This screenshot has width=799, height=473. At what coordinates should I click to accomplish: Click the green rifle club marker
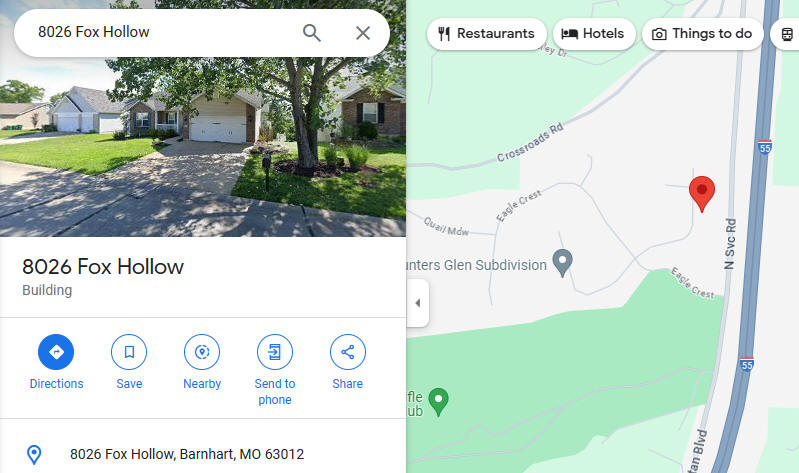pos(438,402)
